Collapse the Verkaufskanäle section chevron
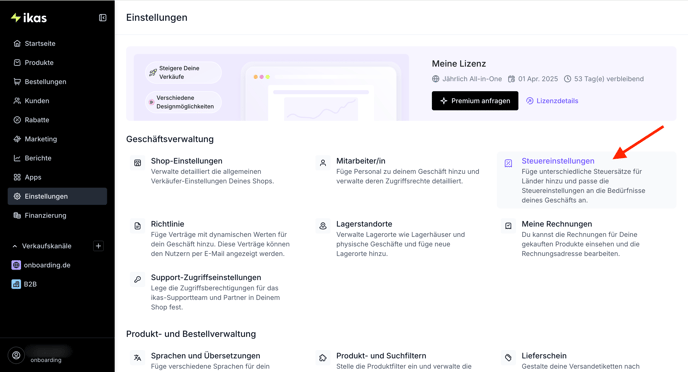 (14, 246)
